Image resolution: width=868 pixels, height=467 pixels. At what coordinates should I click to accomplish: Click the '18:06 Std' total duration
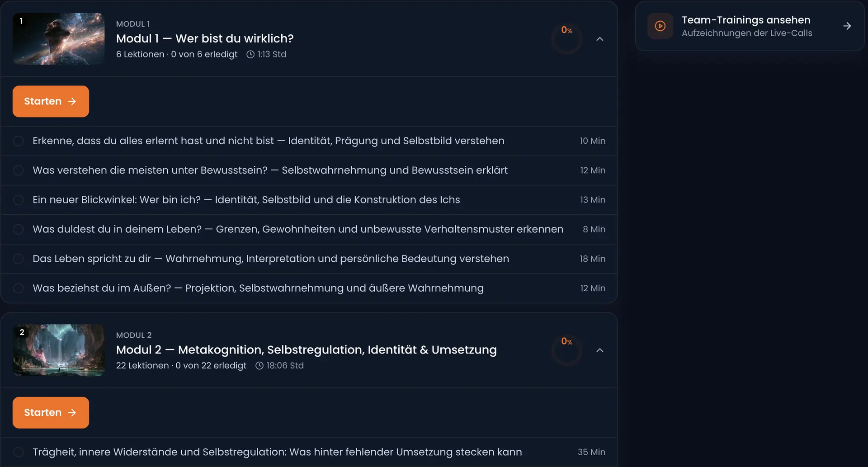285,366
